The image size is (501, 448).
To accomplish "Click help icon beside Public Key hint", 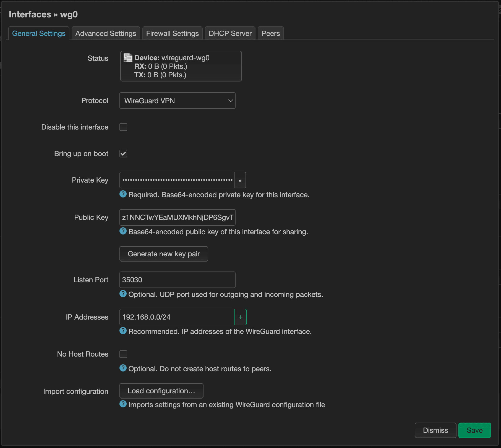I will pos(123,231).
